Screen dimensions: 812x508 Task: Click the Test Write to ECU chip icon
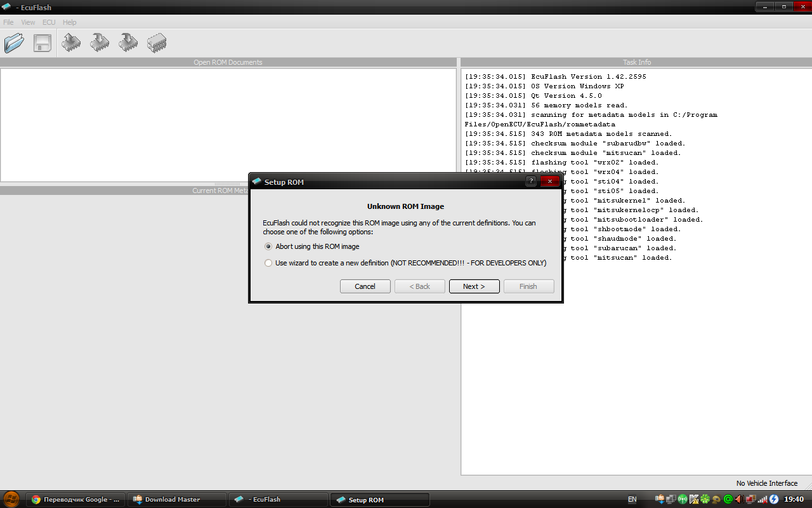(128, 43)
